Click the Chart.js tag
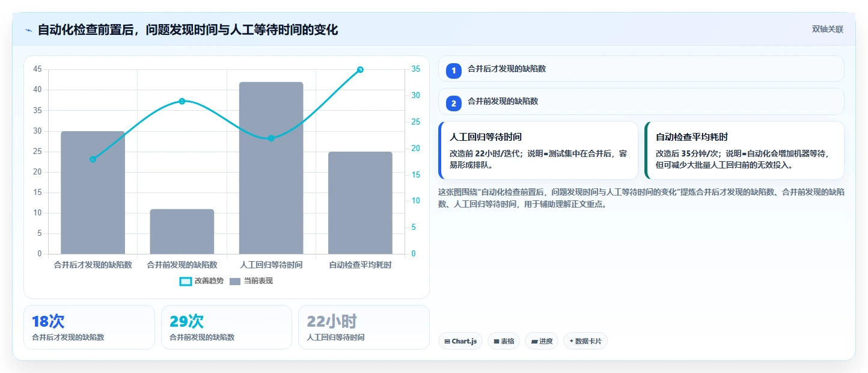The width and height of the screenshot is (868, 373). pos(460,341)
